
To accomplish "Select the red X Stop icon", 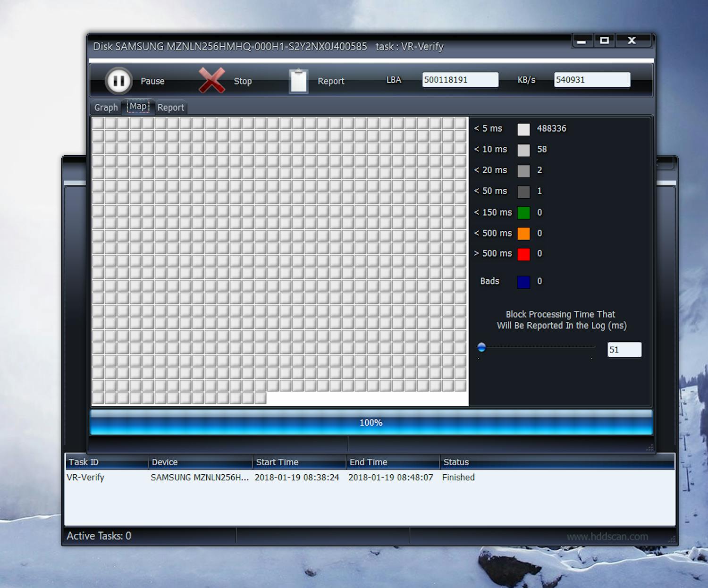I will (212, 80).
